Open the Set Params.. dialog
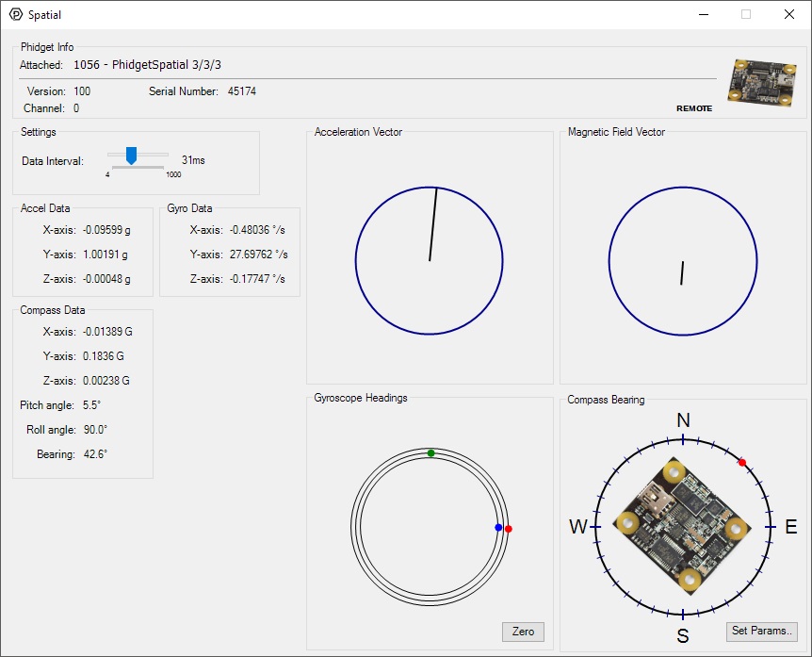812x657 pixels. pos(762,632)
